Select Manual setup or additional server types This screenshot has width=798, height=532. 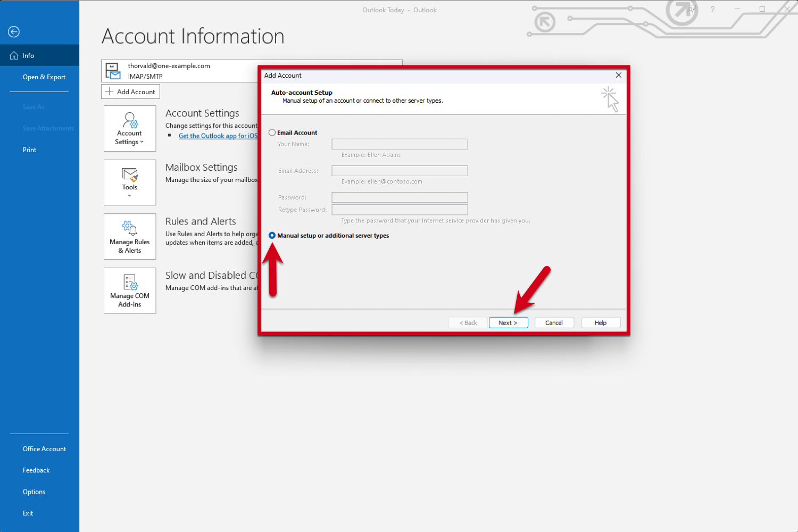tap(272, 235)
